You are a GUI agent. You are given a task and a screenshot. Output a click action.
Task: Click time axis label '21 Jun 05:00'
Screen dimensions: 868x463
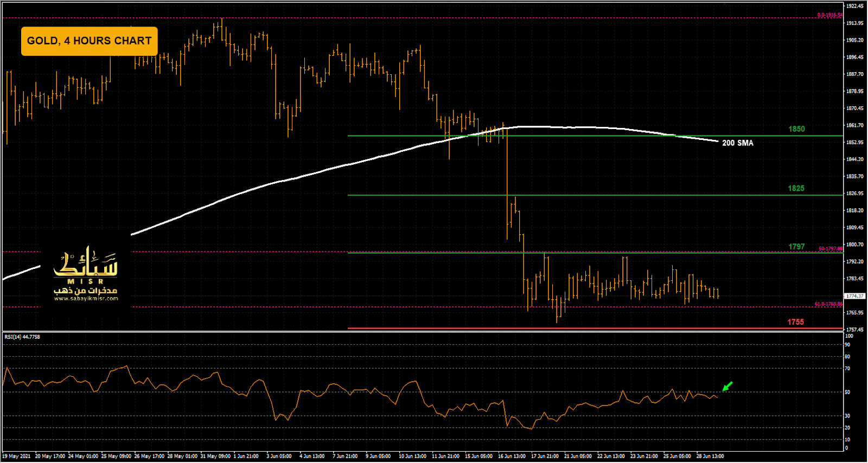click(578, 456)
